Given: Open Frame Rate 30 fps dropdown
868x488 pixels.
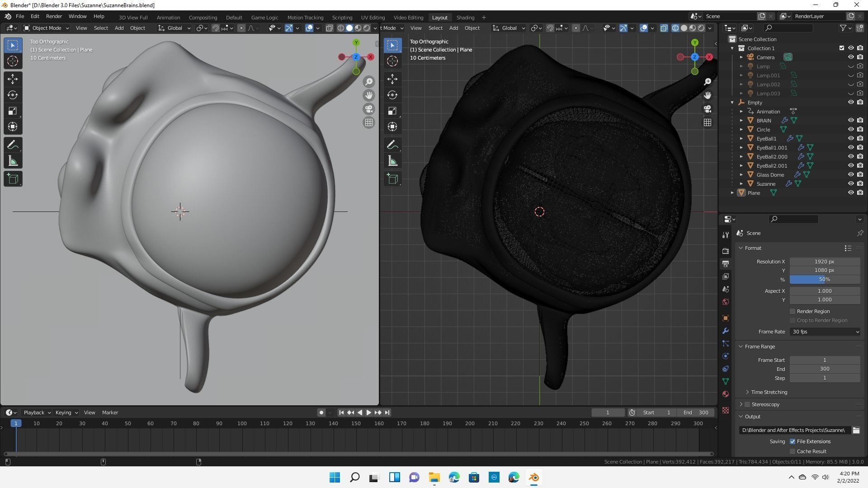Looking at the screenshot, I should click(825, 332).
